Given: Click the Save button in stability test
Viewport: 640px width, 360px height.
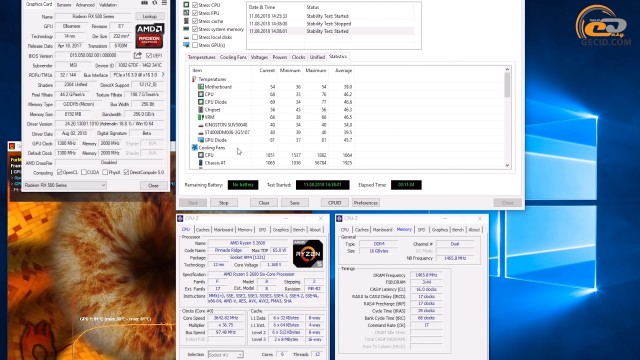Looking at the screenshot, I should [x=295, y=203].
